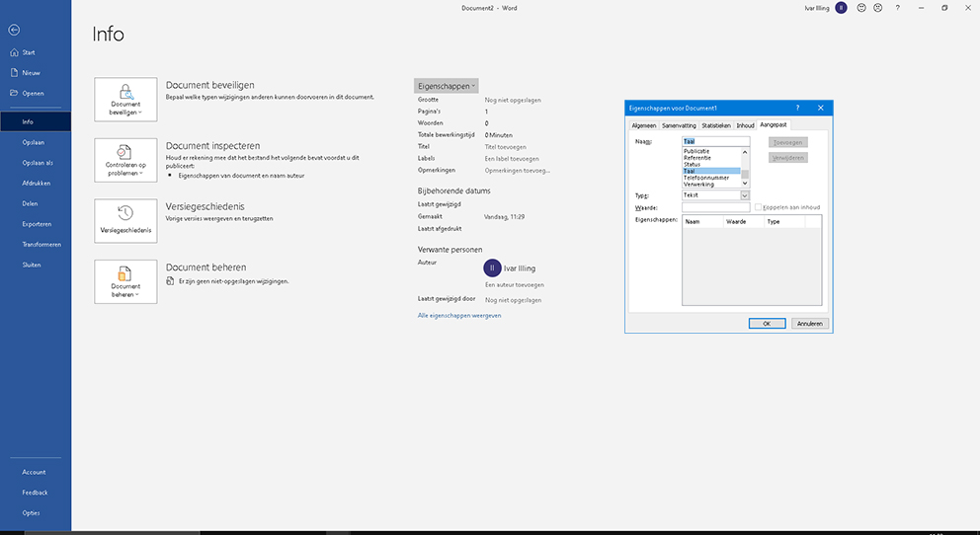Send a smile with happy face icon

[861, 8]
